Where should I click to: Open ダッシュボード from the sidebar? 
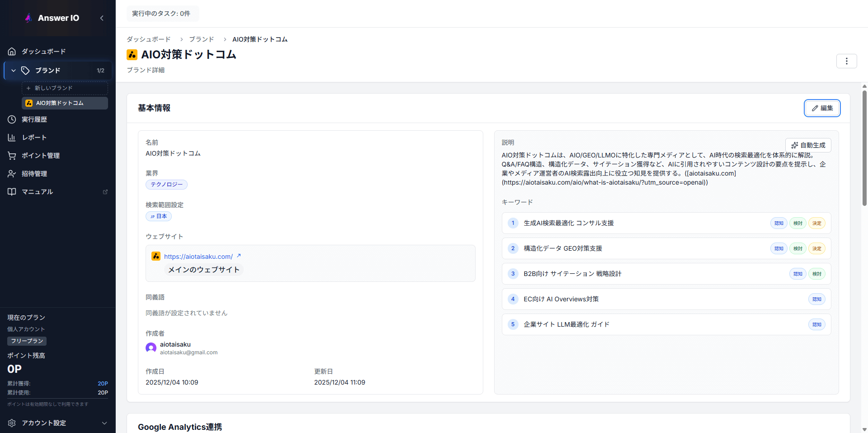(43, 52)
